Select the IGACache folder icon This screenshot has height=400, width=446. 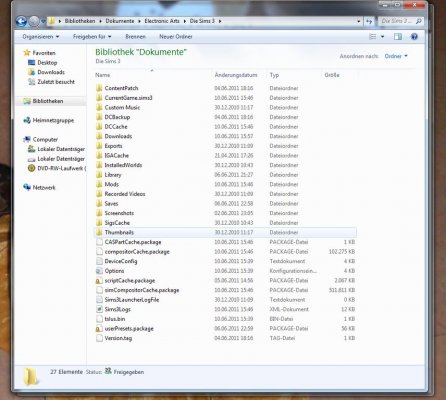99,155
